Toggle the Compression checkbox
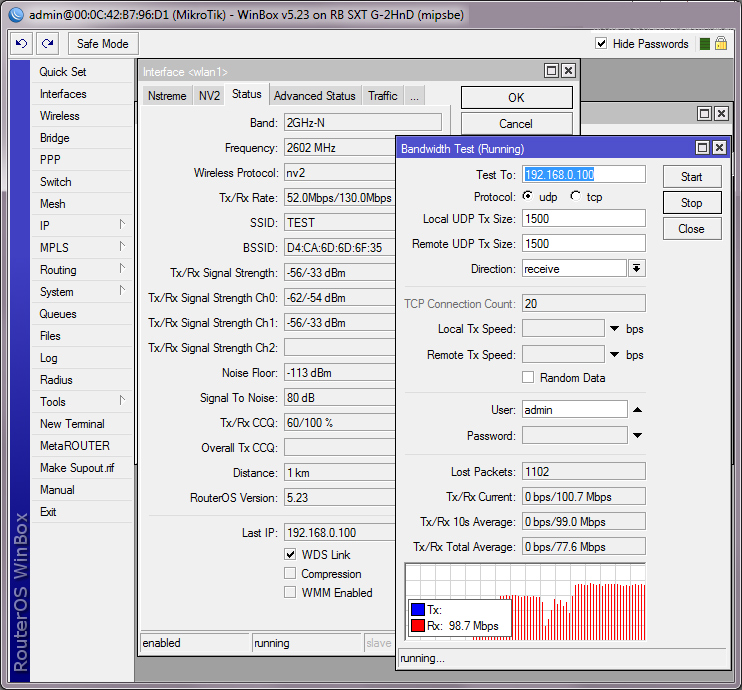 click(x=290, y=573)
